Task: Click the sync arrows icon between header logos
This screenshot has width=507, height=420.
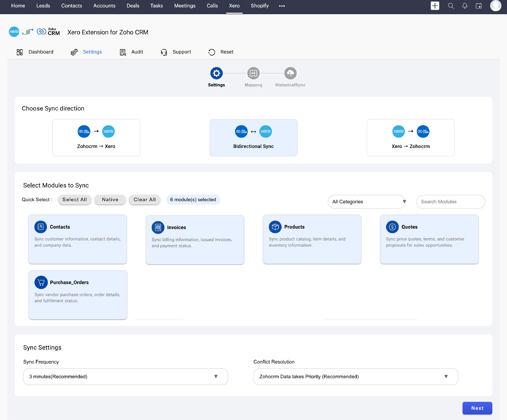Action: pos(28,32)
